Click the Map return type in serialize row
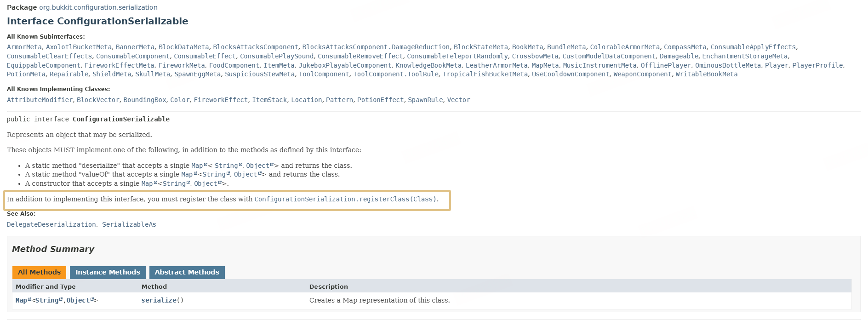 [x=21, y=300]
